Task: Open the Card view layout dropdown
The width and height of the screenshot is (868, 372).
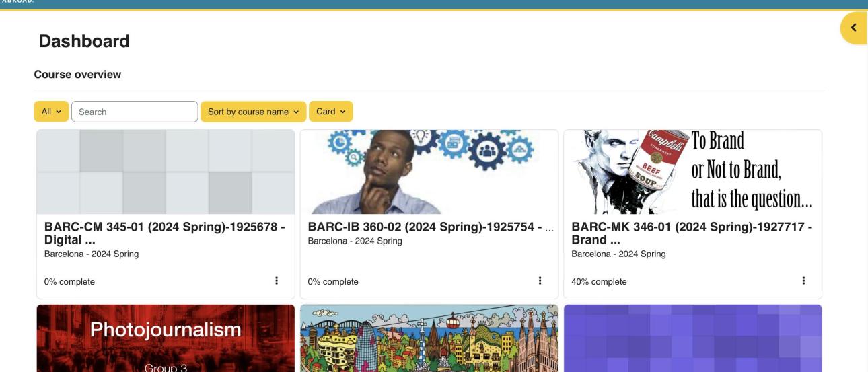Action: pyautogui.click(x=330, y=112)
